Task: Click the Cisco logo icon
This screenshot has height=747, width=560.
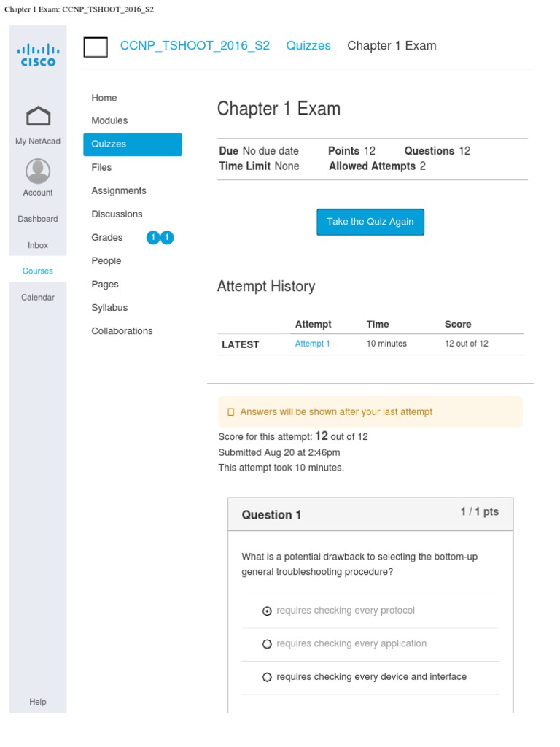Action: click(x=38, y=55)
